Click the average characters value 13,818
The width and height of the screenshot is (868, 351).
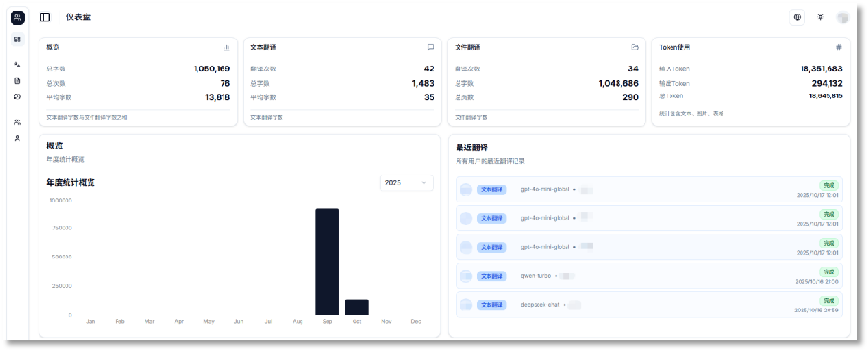pyautogui.click(x=218, y=97)
